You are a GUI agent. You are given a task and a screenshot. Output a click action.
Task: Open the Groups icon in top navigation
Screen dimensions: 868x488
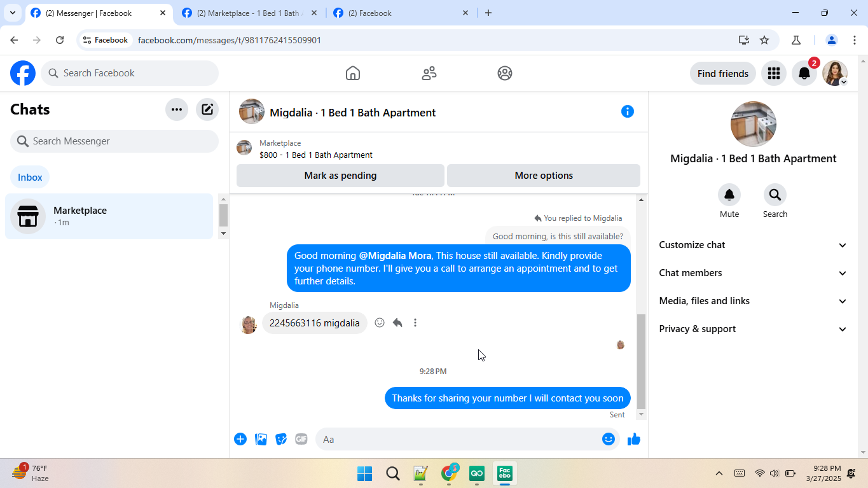point(505,73)
